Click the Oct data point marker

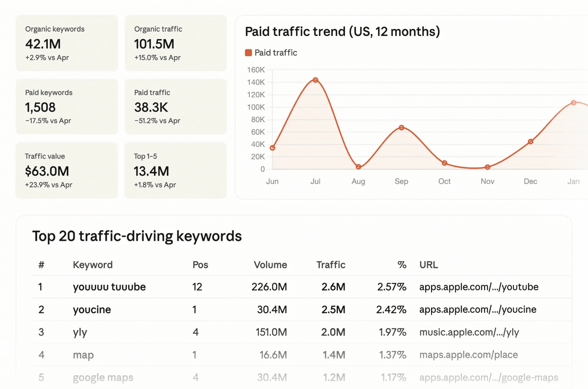(445, 163)
